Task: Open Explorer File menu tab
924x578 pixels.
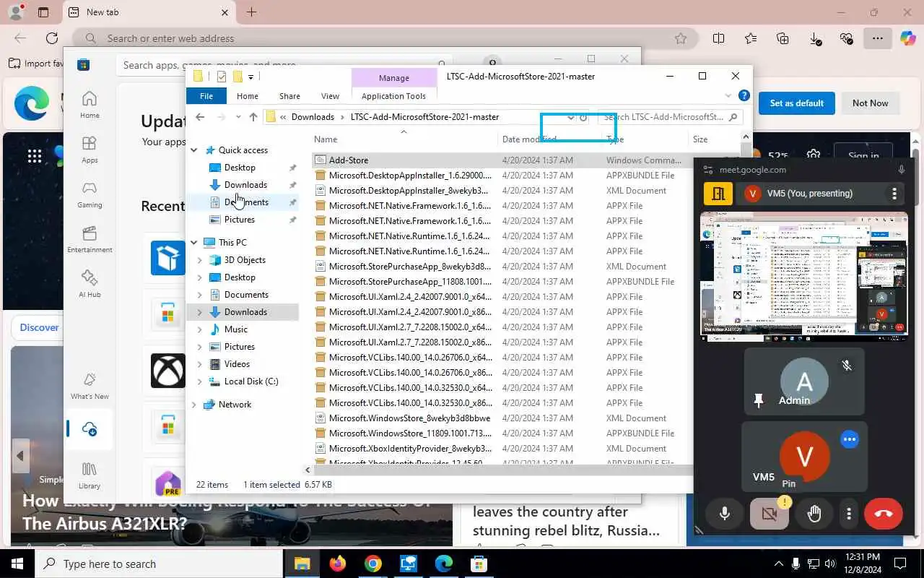Action: pos(206,95)
